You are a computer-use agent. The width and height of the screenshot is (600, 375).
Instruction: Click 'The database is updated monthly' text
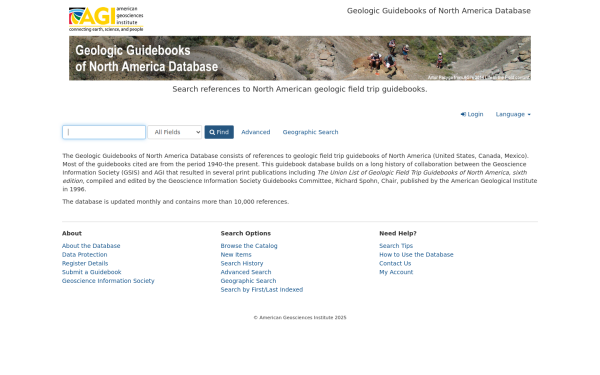point(176,202)
